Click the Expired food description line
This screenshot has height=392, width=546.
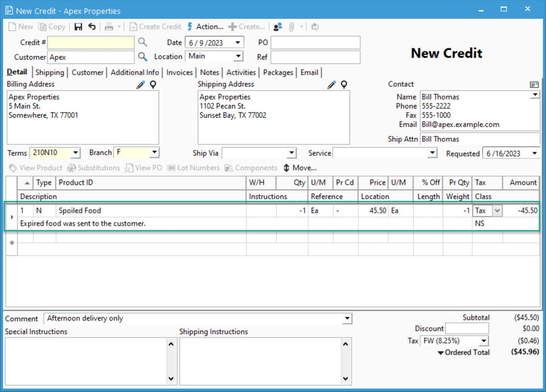pyautogui.click(x=132, y=224)
